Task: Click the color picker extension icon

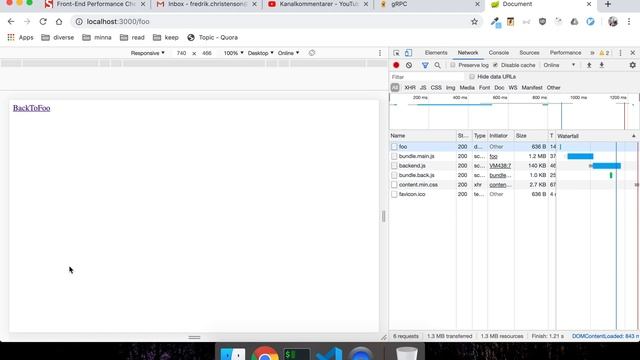Action: pyautogui.click(x=496, y=22)
